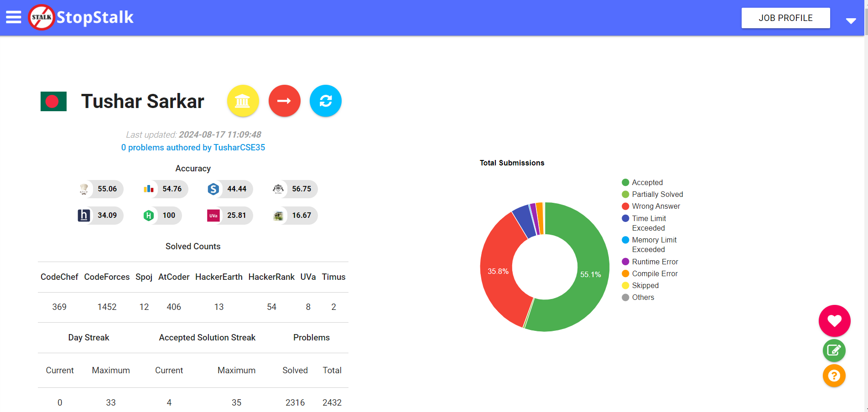Image resolution: width=868 pixels, height=412 pixels.
Task: Click the green edit floating button
Action: point(834,350)
